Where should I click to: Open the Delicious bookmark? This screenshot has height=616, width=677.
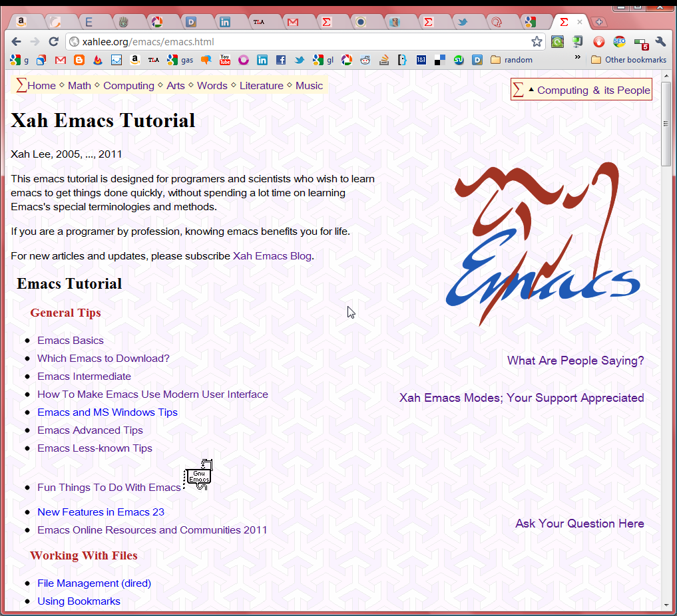coord(440,60)
